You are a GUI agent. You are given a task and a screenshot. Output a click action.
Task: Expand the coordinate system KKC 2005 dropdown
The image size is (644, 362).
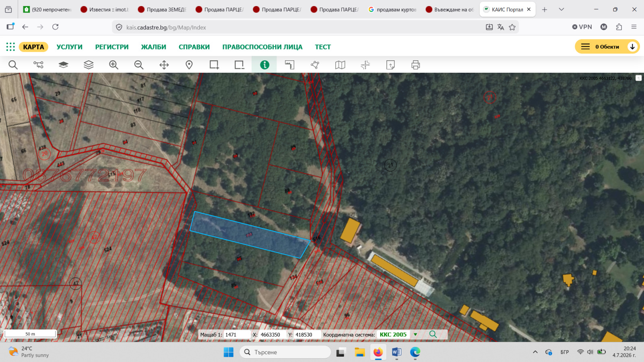point(415,335)
